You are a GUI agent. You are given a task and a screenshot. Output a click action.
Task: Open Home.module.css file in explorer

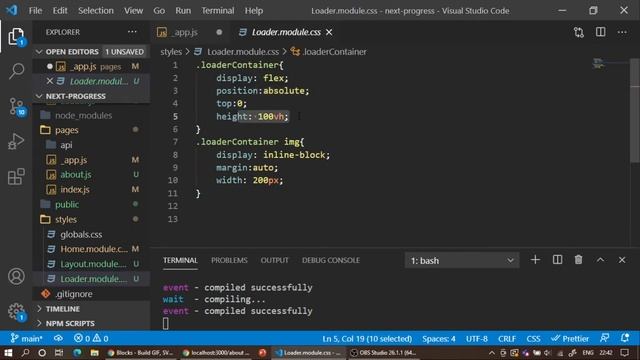pyautogui.click(x=91, y=249)
